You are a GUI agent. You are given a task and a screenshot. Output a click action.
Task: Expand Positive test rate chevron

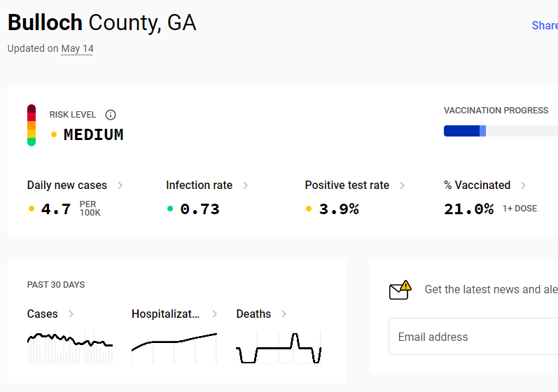click(x=402, y=185)
